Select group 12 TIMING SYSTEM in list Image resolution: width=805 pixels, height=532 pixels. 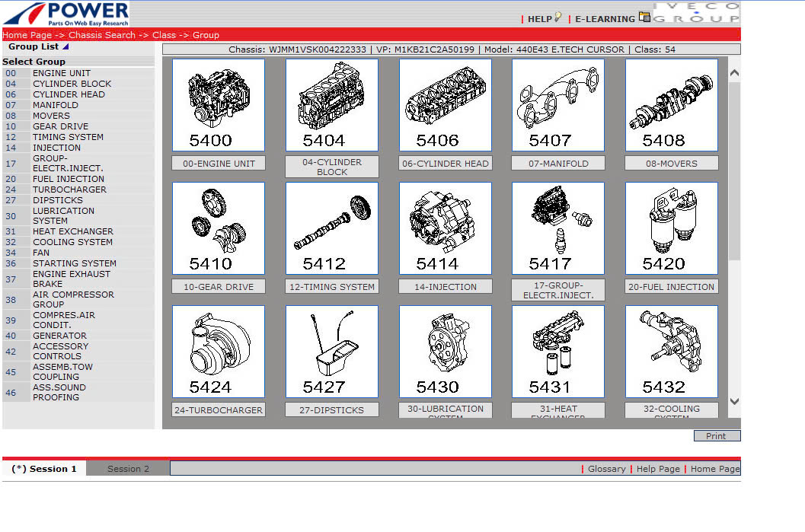pos(78,137)
